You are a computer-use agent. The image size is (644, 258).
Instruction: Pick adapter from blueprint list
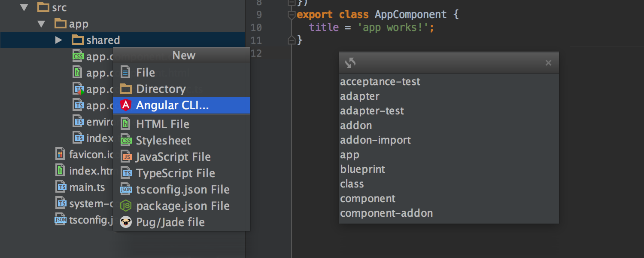[x=449, y=96]
